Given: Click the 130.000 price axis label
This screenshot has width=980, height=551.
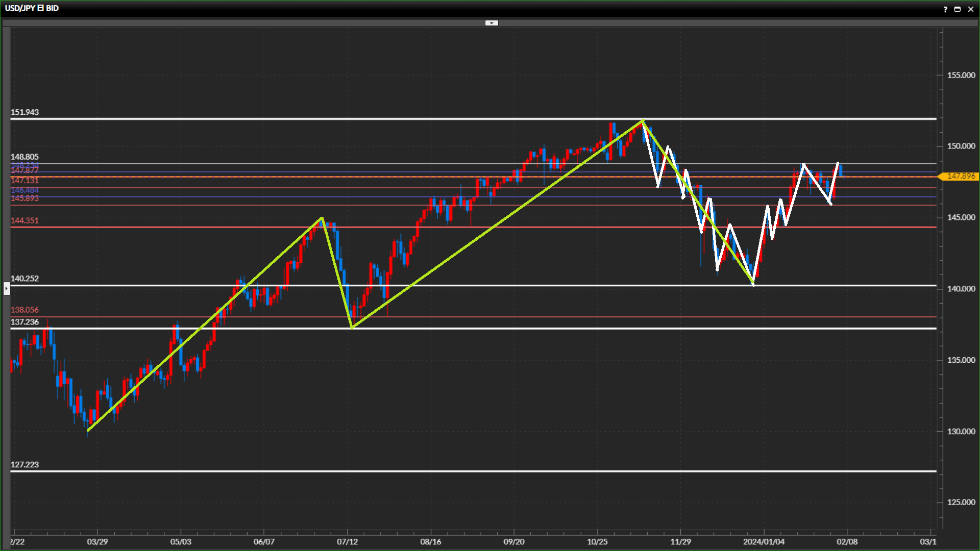Looking at the screenshot, I should tap(961, 432).
